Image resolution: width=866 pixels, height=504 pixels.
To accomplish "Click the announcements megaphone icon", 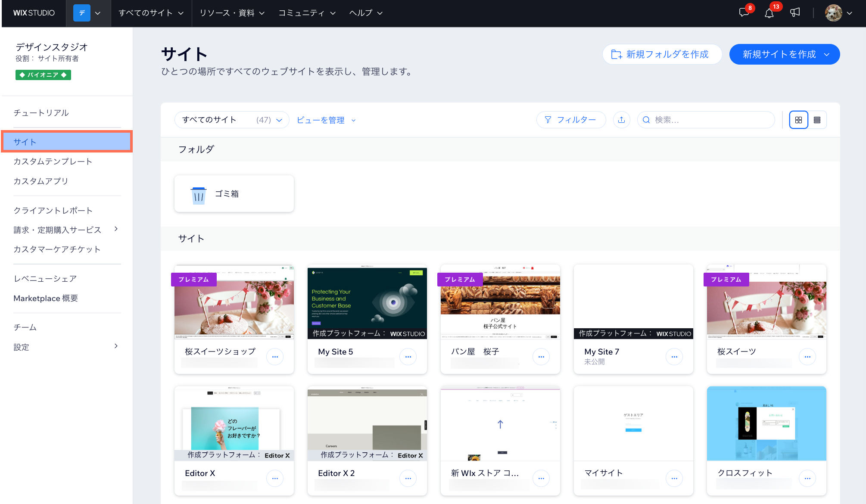I will (x=795, y=12).
